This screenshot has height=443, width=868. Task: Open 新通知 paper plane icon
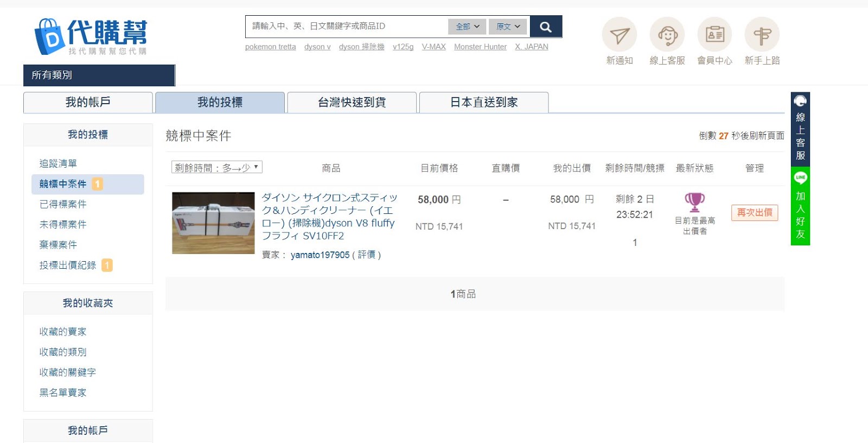click(x=620, y=35)
